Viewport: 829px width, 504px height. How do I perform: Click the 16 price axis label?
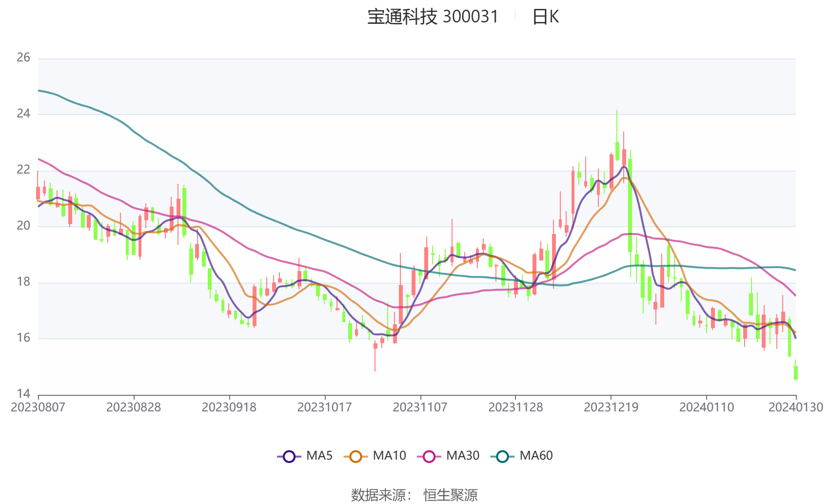[23, 338]
